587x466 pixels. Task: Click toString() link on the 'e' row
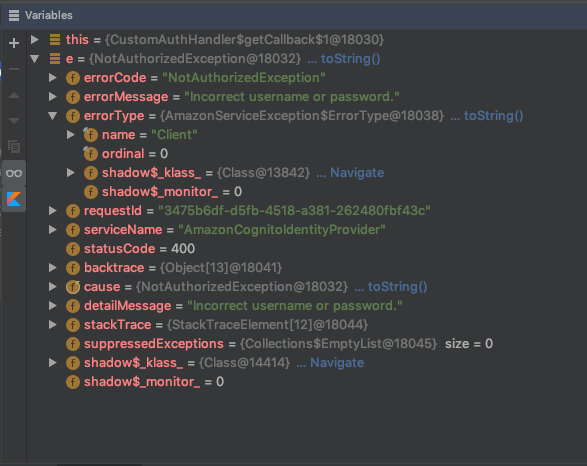click(x=350, y=59)
